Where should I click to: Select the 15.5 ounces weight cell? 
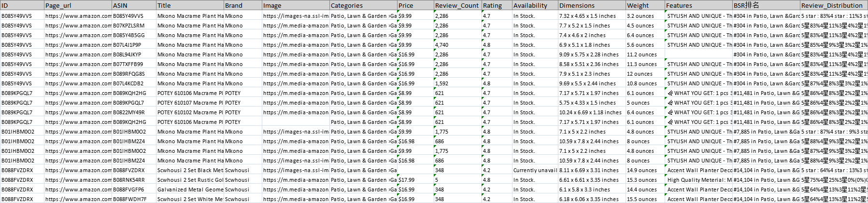(645, 199)
